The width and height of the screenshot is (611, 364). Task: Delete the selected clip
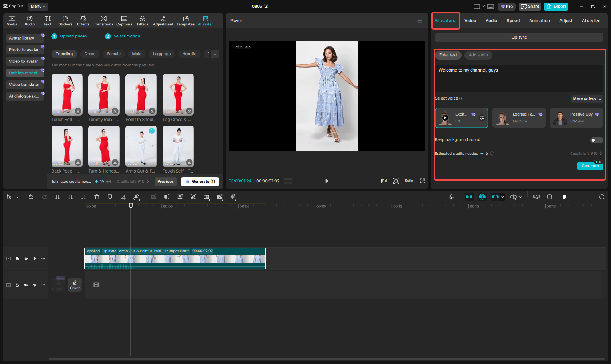click(96, 197)
